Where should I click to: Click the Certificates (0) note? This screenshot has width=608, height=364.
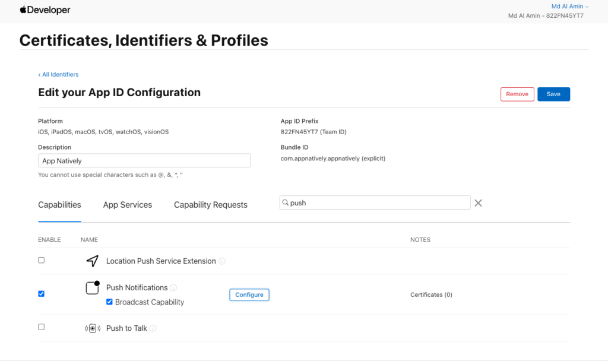431,295
